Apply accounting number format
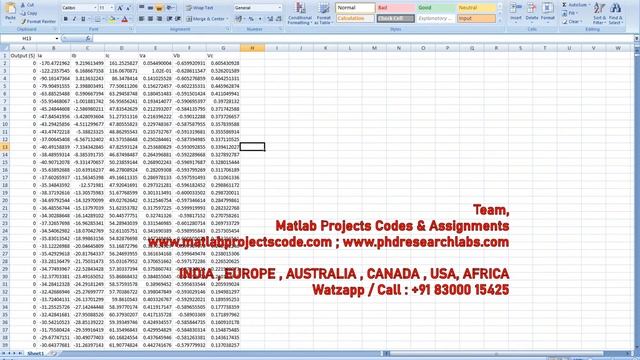Screen dimensions: 640x360 pyautogui.click(x=238, y=19)
